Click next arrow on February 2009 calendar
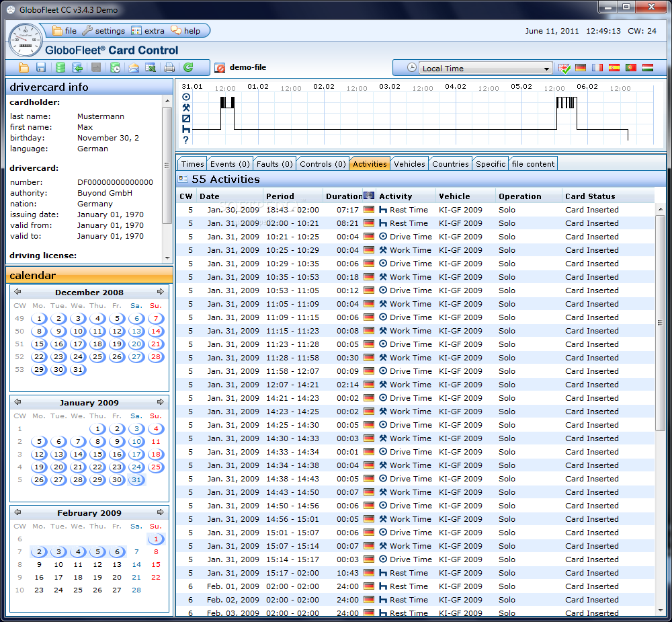This screenshot has height=622, width=672. click(161, 512)
